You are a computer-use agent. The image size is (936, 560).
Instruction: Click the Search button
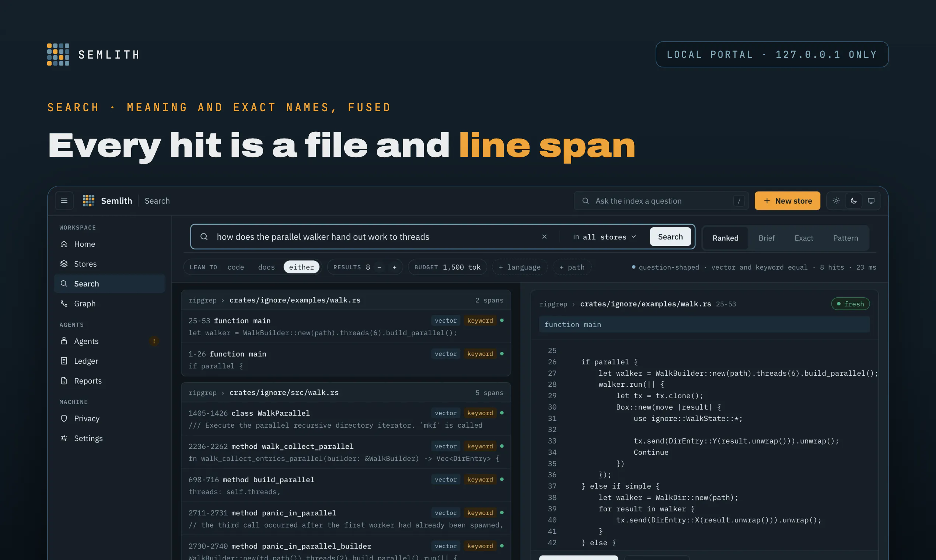[670, 237]
